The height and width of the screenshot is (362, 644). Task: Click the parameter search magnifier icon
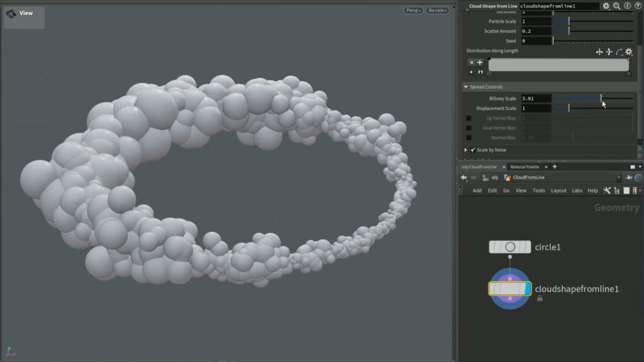617,5
